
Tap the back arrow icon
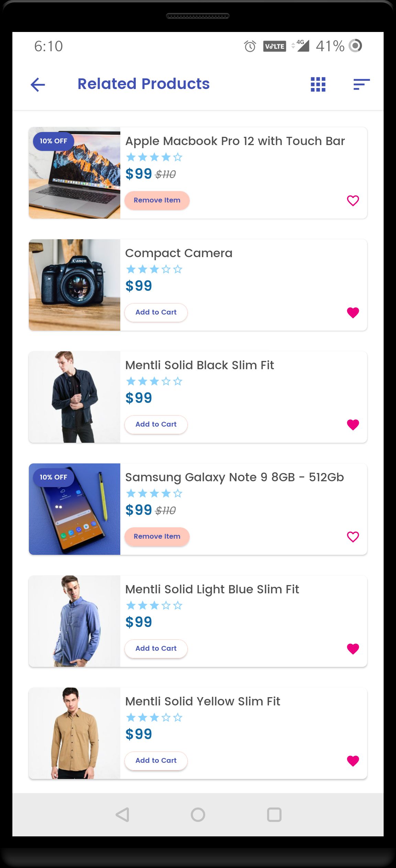pos(38,85)
